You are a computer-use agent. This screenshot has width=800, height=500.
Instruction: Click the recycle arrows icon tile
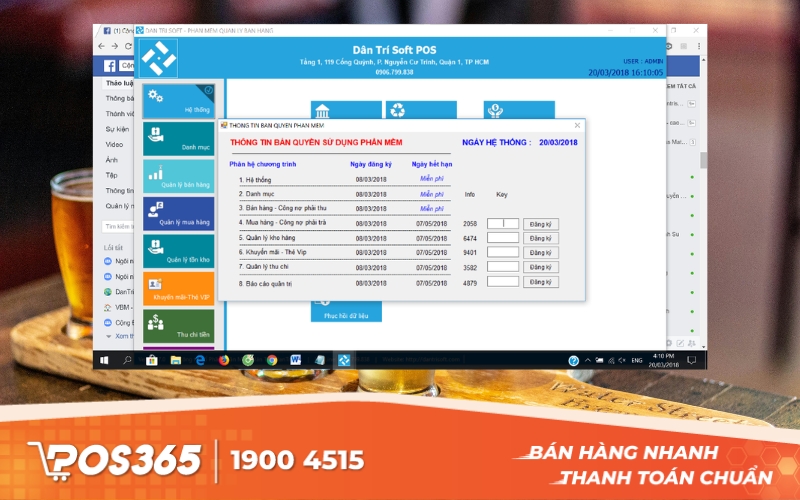[x=421, y=110]
